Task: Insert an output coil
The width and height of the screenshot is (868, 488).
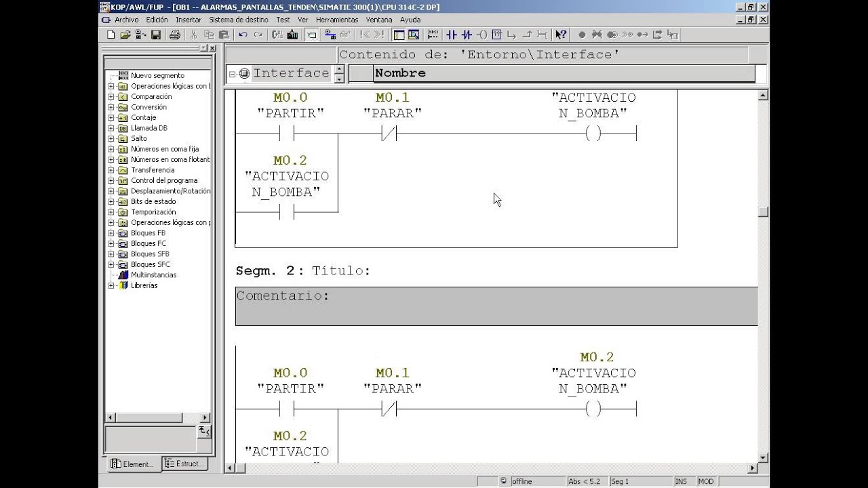Action: [x=481, y=35]
